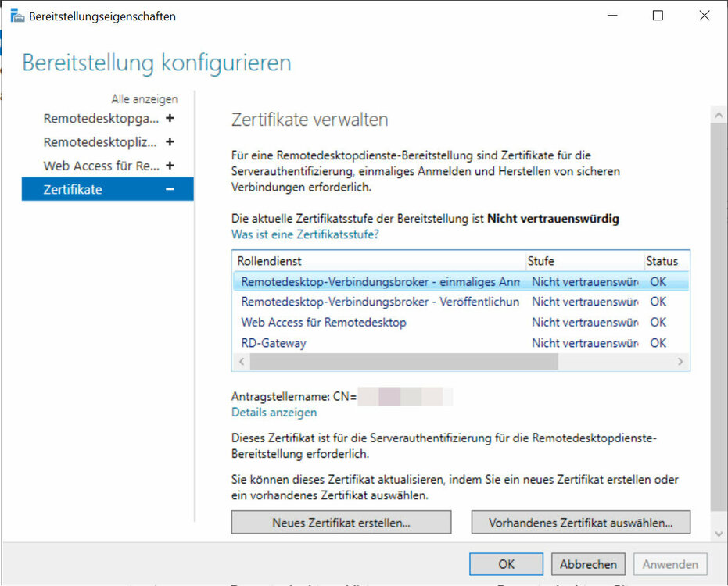Click 'Alle anzeigen' in the sidebar
The height and width of the screenshot is (586, 728).
145,99
